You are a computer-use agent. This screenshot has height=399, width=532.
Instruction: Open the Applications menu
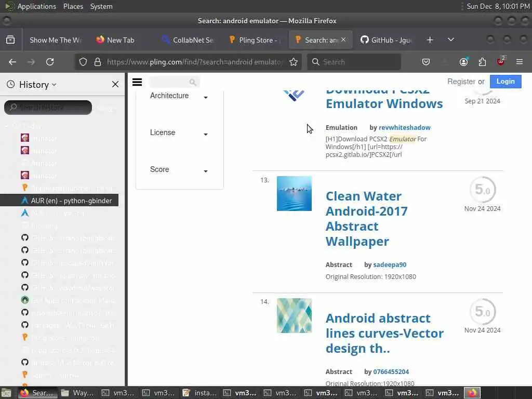(37, 6)
